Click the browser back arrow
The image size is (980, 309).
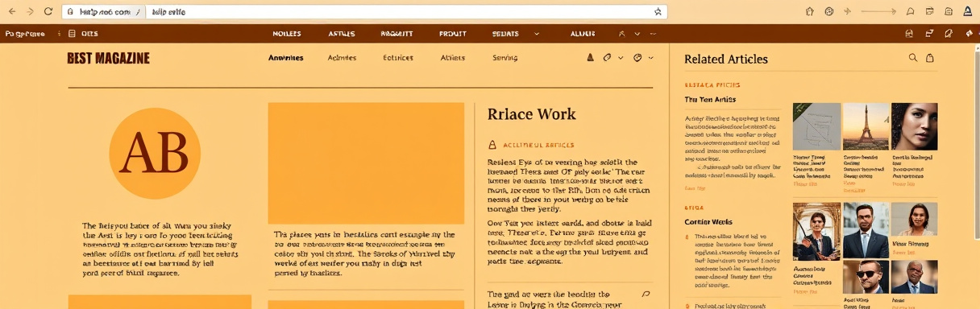pyautogui.click(x=12, y=11)
